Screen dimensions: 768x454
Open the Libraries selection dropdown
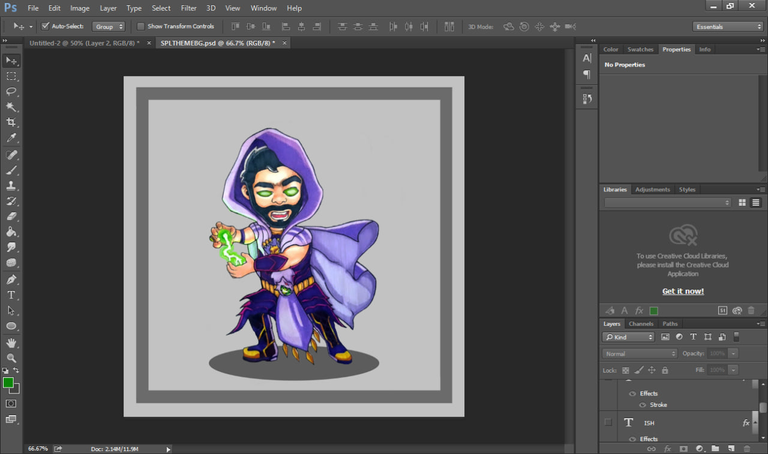(668, 203)
